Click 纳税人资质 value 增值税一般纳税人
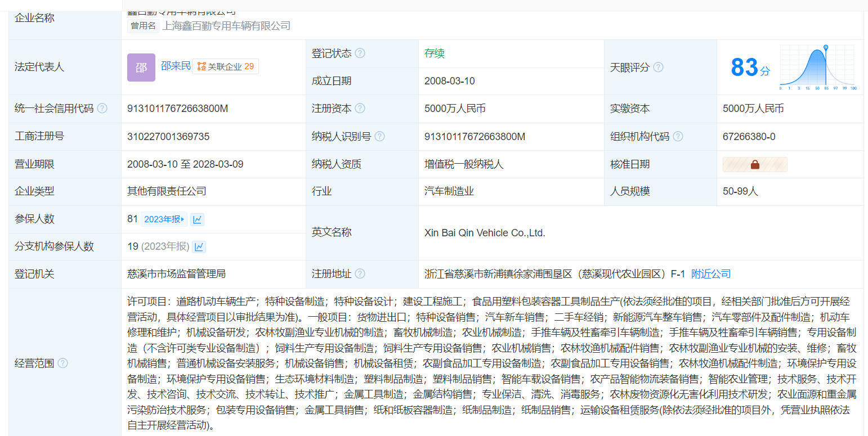 coord(464,164)
